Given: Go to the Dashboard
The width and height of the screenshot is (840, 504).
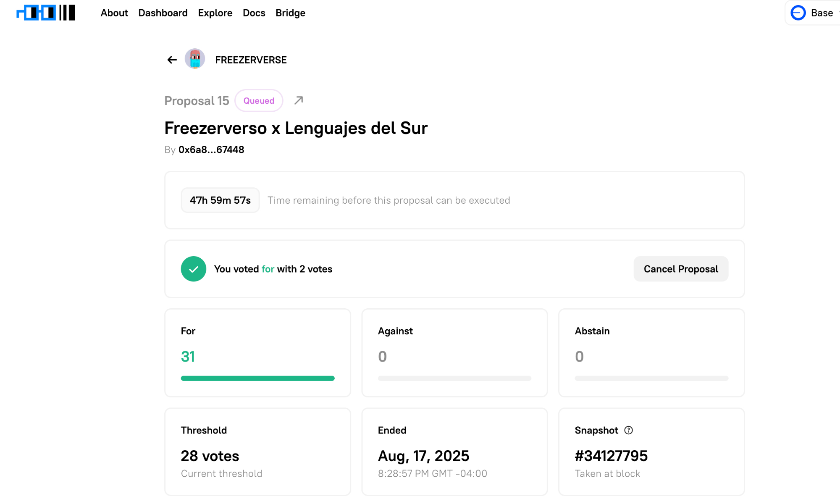Looking at the screenshot, I should (163, 13).
